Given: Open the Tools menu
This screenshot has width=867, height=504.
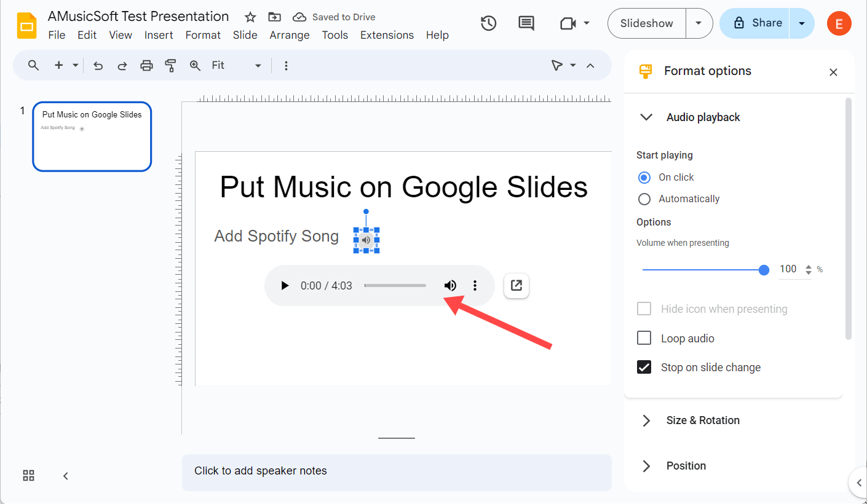Looking at the screenshot, I should coord(335,35).
